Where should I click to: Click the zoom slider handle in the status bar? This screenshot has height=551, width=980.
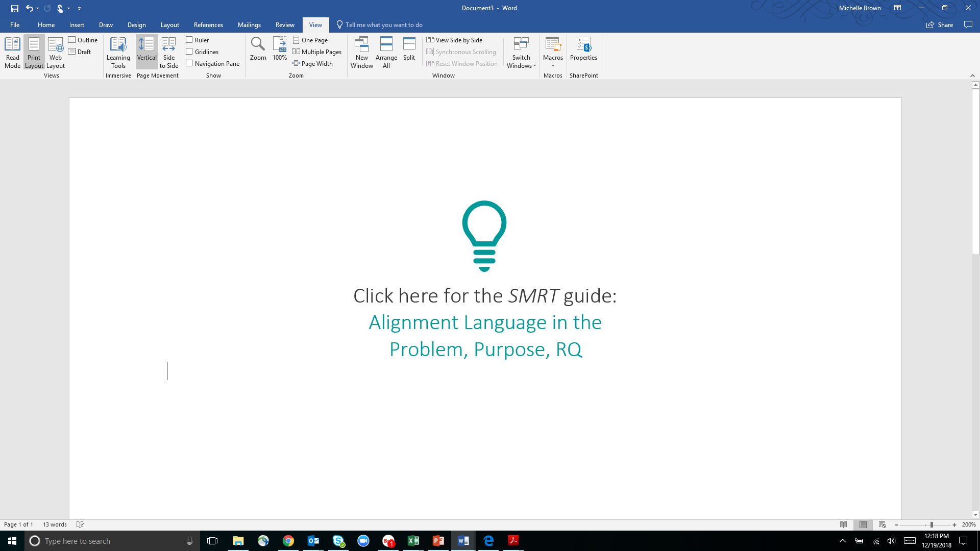(932, 524)
